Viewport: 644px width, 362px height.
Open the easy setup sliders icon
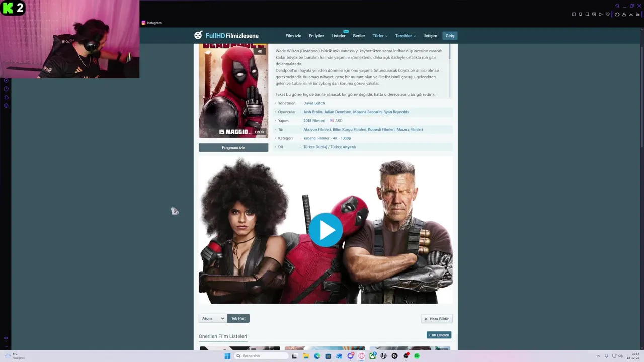638,14
